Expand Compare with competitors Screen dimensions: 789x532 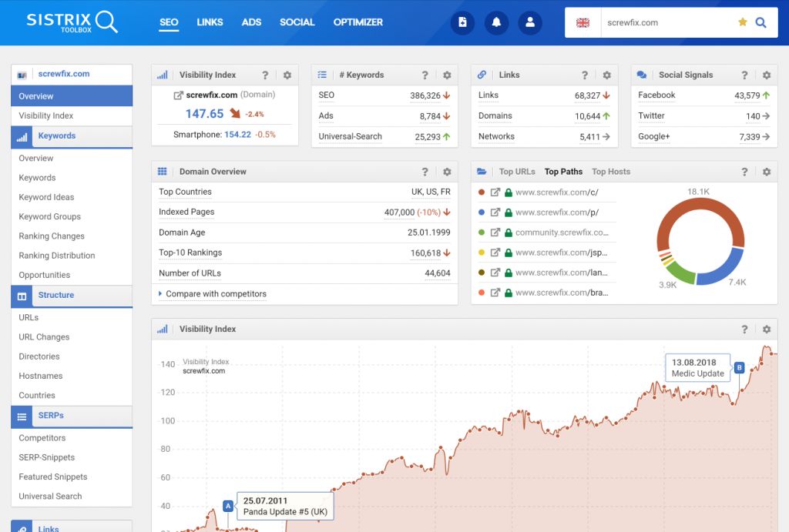click(x=216, y=294)
